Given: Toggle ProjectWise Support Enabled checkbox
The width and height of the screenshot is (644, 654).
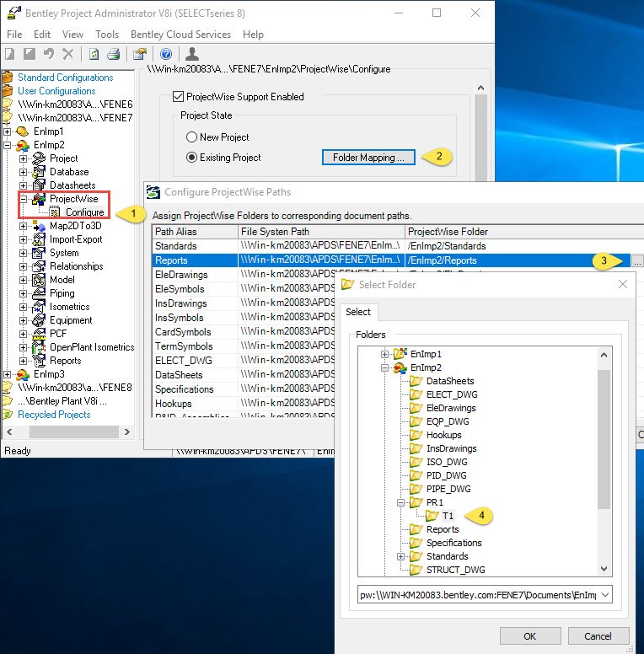Looking at the screenshot, I should (x=178, y=97).
